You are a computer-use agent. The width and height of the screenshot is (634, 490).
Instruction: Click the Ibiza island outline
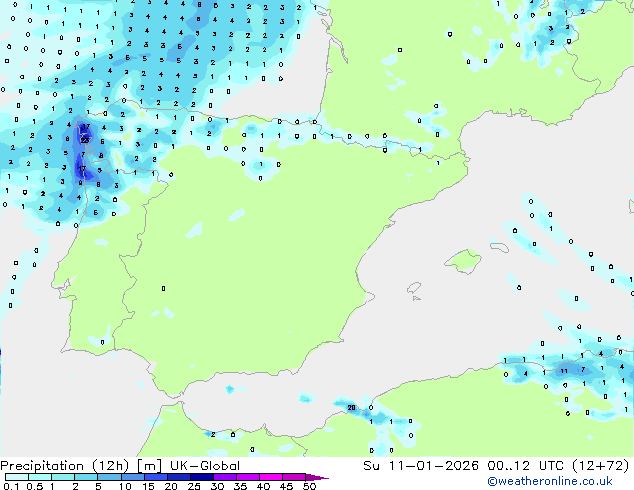414,289
